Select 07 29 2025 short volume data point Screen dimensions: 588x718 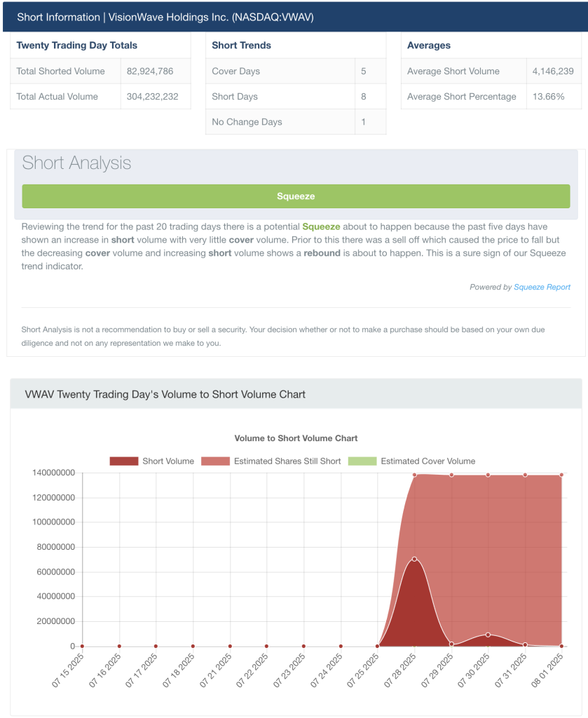tap(451, 644)
